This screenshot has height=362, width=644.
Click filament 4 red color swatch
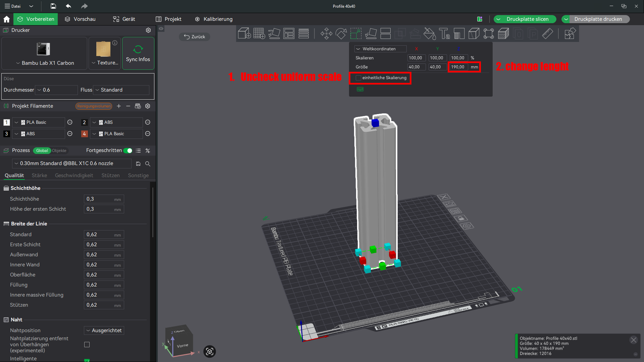[84, 134]
